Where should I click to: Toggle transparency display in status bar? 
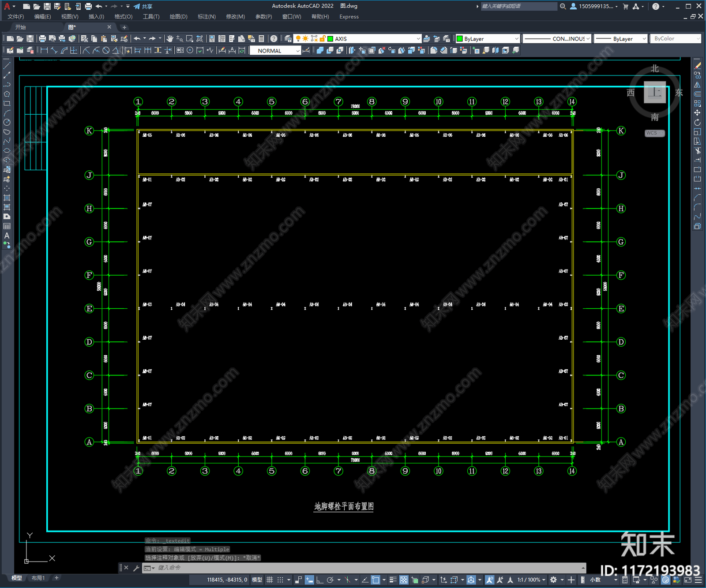pos(404,580)
